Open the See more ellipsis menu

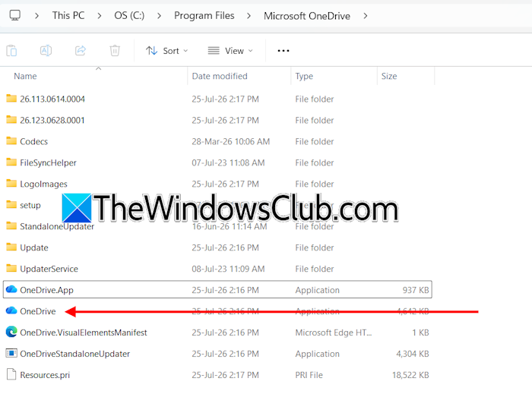tap(283, 51)
